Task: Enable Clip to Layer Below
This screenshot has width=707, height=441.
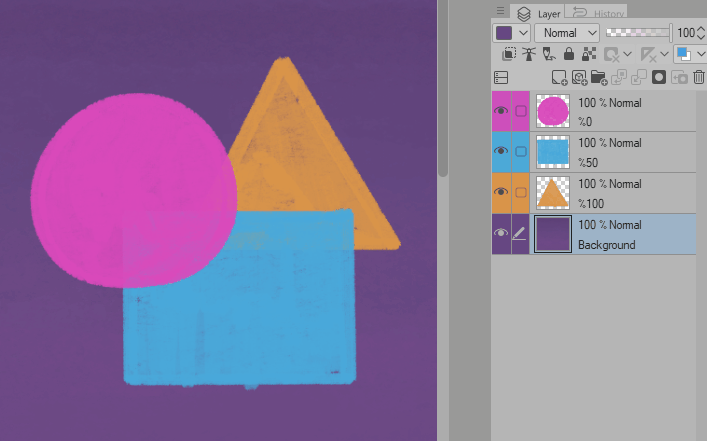Action: [x=509, y=54]
